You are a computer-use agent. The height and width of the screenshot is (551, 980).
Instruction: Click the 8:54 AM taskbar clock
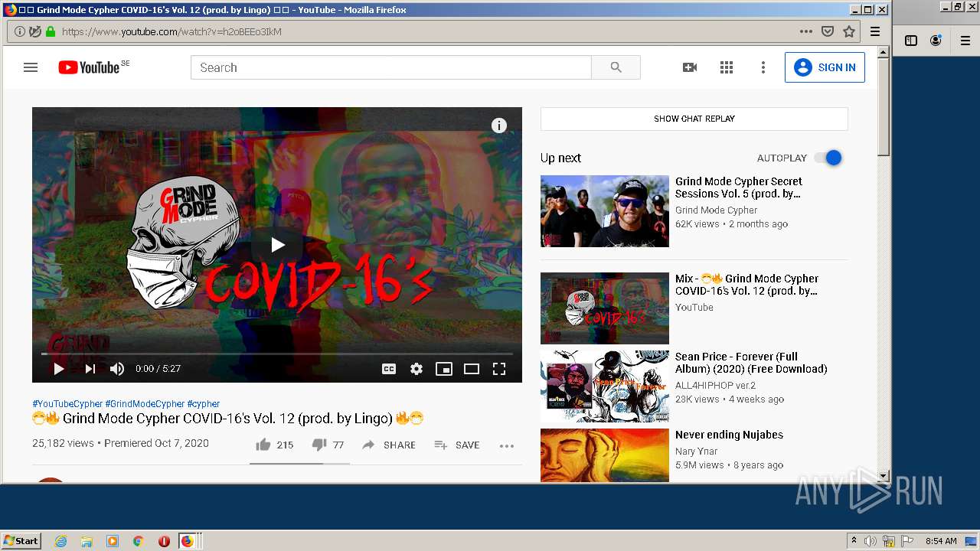(x=941, y=541)
